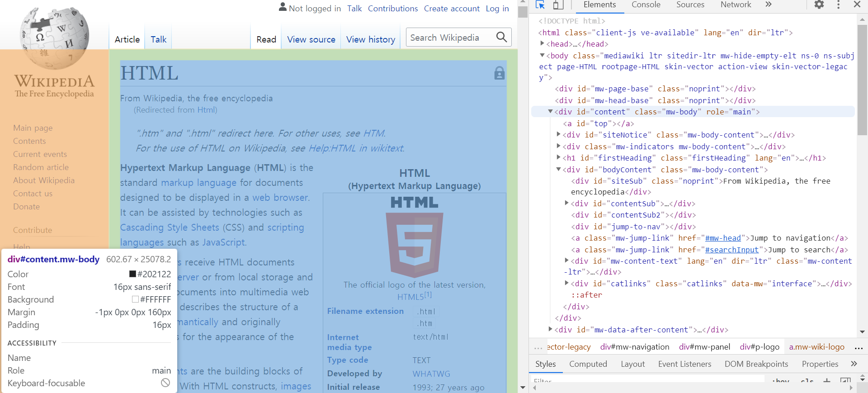Viewport: 868px width, 393px height.
Task: Close the DevTools panel
Action: coord(857,5)
